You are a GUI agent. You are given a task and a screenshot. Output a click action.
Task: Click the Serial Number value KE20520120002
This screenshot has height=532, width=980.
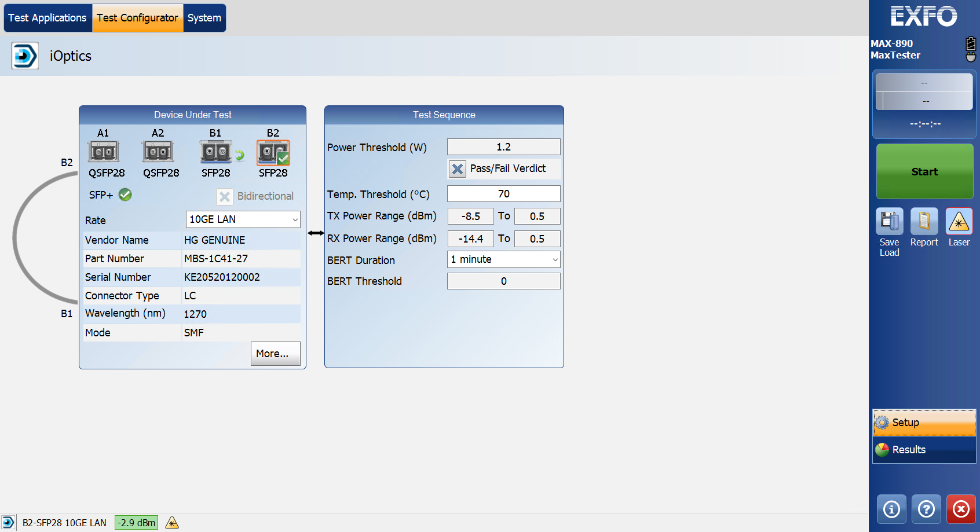pos(222,277)
